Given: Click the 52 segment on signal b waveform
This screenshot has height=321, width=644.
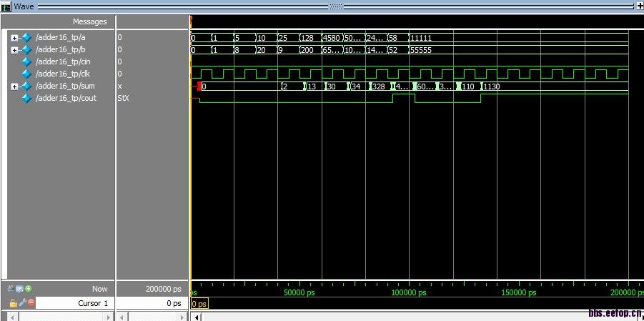Looking at the screenshot, I should coord(398,50).
